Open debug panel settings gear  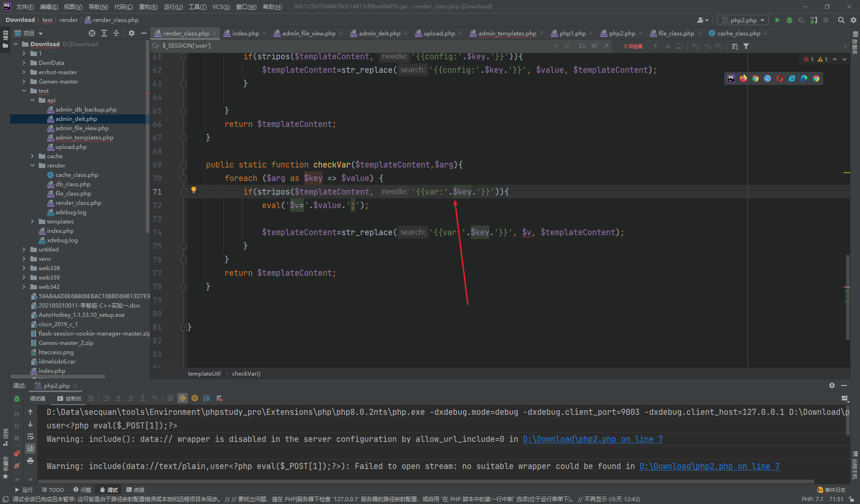tap(832, 385)
